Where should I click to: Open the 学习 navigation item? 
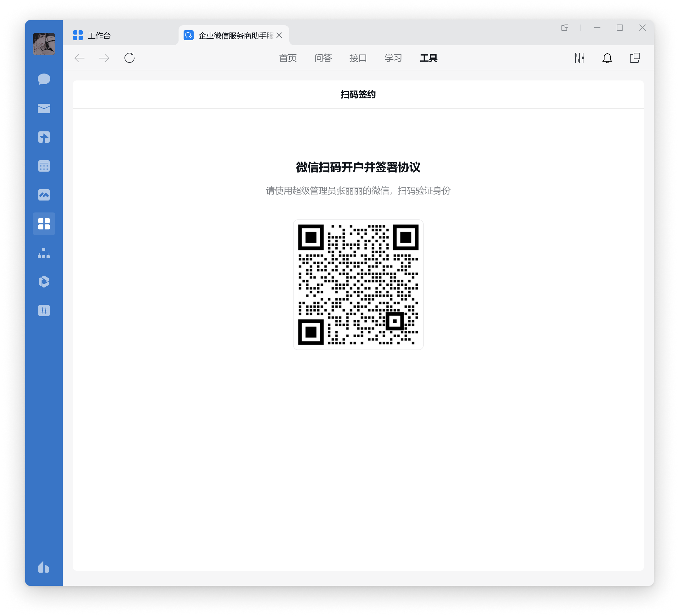click(393, 58)
